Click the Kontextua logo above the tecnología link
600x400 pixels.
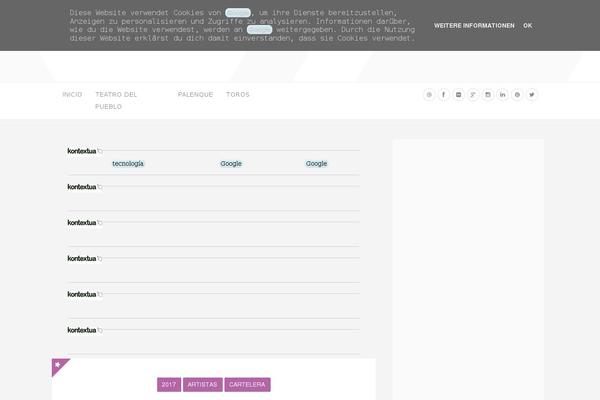(x=85, y=151)
